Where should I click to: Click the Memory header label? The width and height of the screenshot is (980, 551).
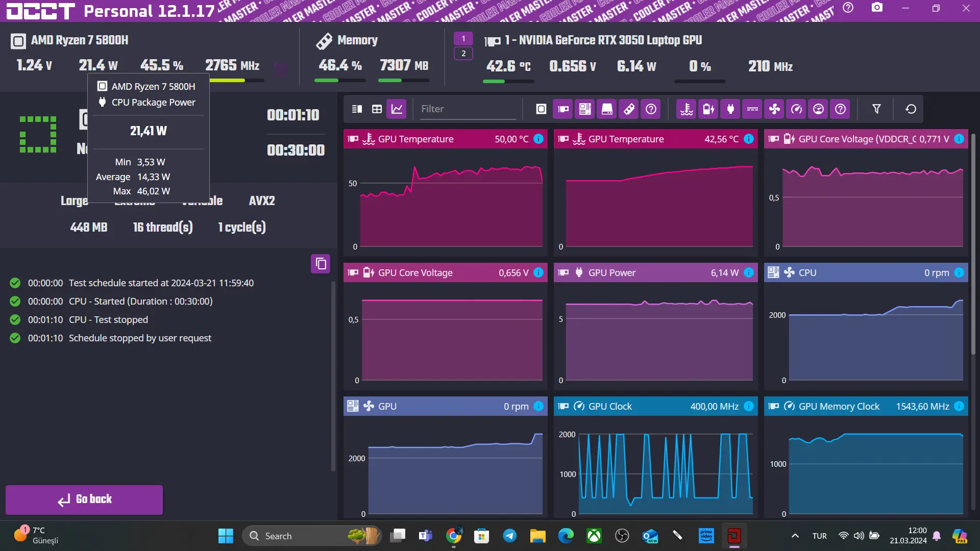(x=357, y=40)
